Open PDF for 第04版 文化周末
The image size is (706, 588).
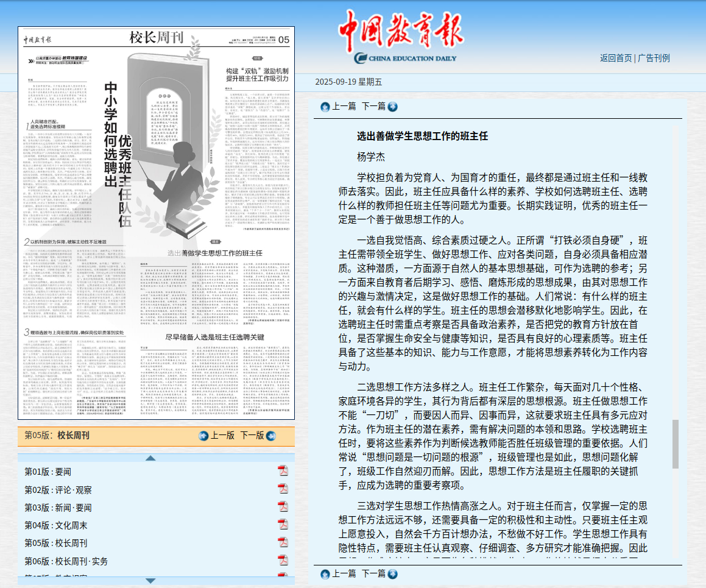(283, 525)
